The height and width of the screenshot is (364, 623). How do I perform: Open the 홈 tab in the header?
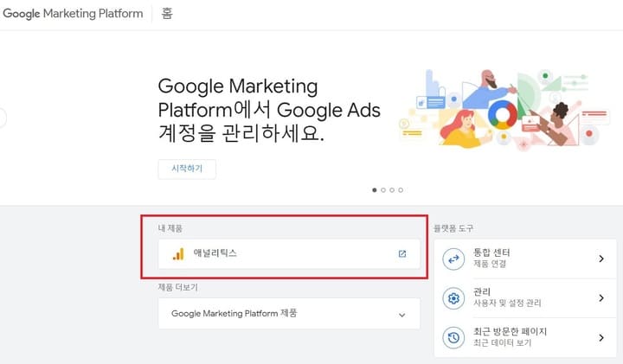(167, 14)
